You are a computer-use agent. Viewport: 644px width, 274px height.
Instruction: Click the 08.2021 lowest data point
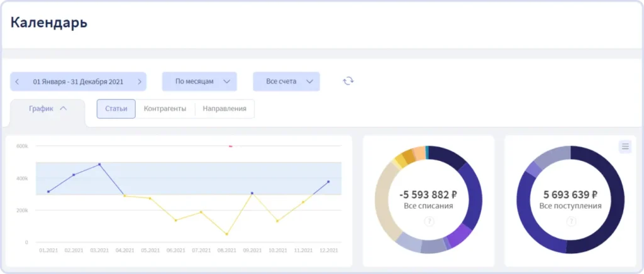[226, 234]
